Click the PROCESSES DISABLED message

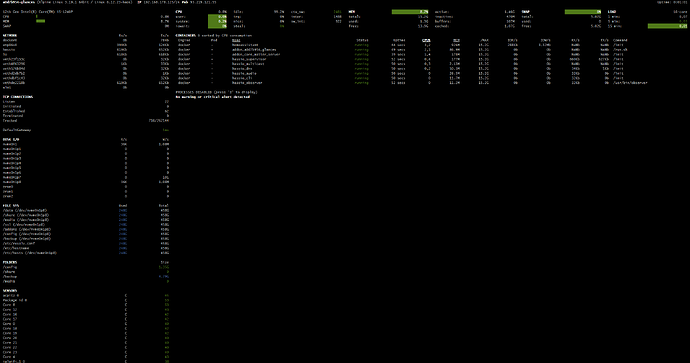[217, 92]
